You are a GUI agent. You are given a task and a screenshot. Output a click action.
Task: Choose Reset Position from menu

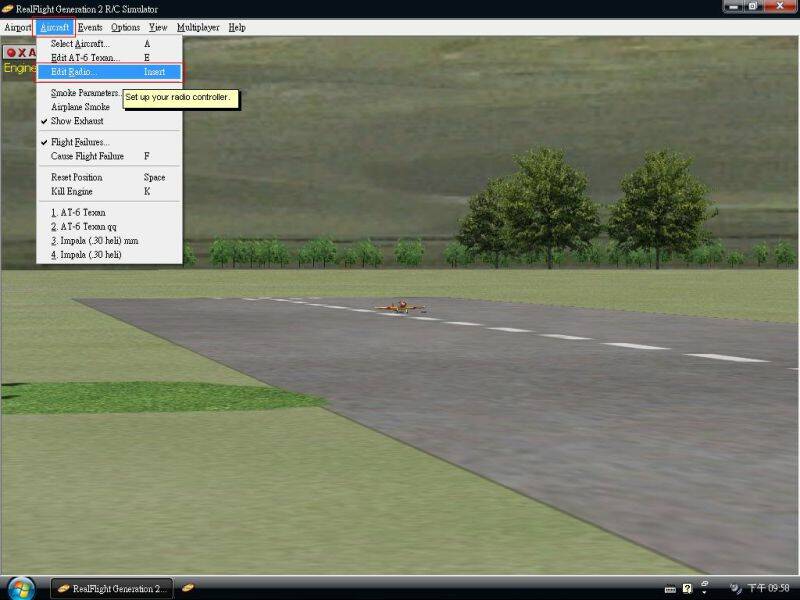109,178
